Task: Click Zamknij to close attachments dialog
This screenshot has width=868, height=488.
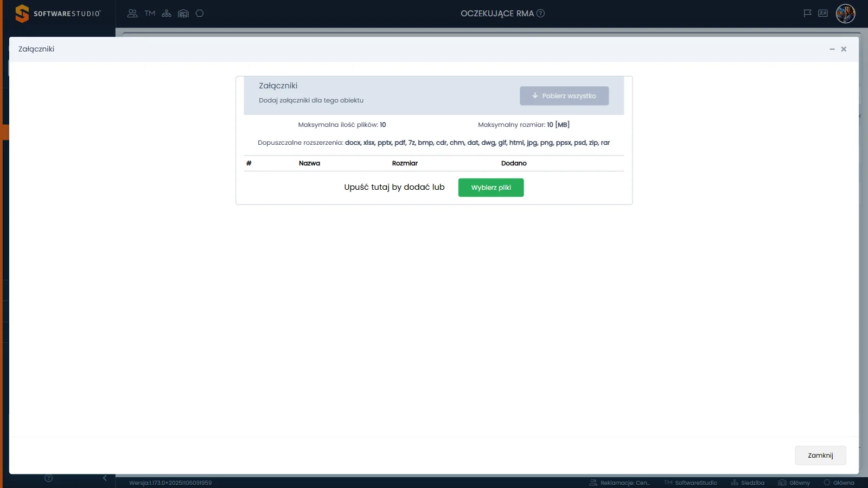Action: point(820,455)
